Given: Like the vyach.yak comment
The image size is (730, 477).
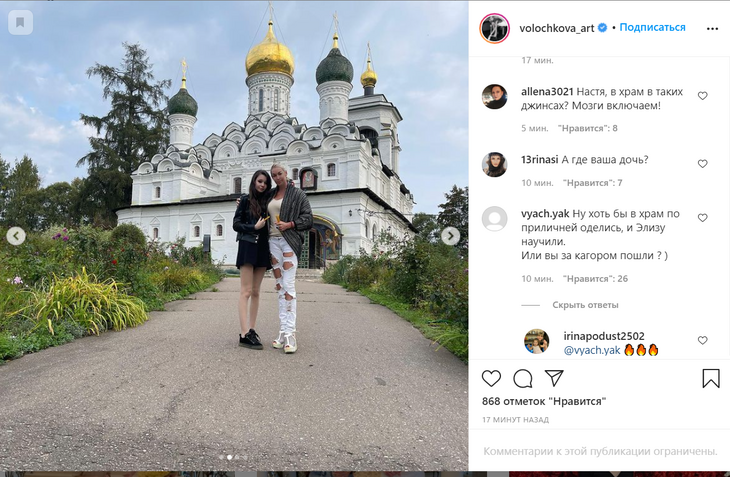Looking at the screenshot, I should tap(703, 218).
